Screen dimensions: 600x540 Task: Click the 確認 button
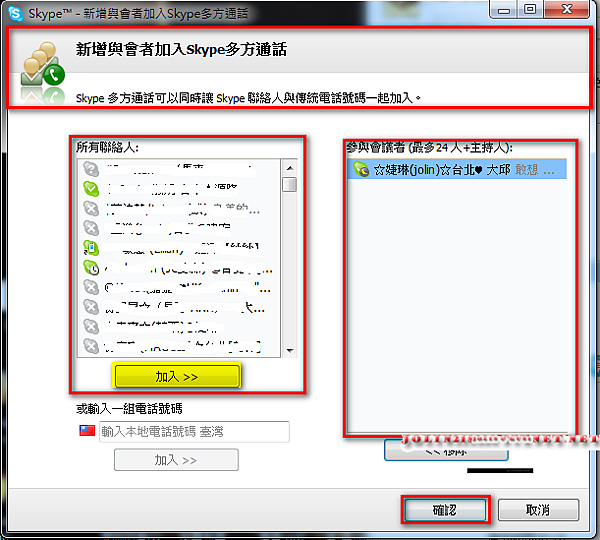pos(445,510)
